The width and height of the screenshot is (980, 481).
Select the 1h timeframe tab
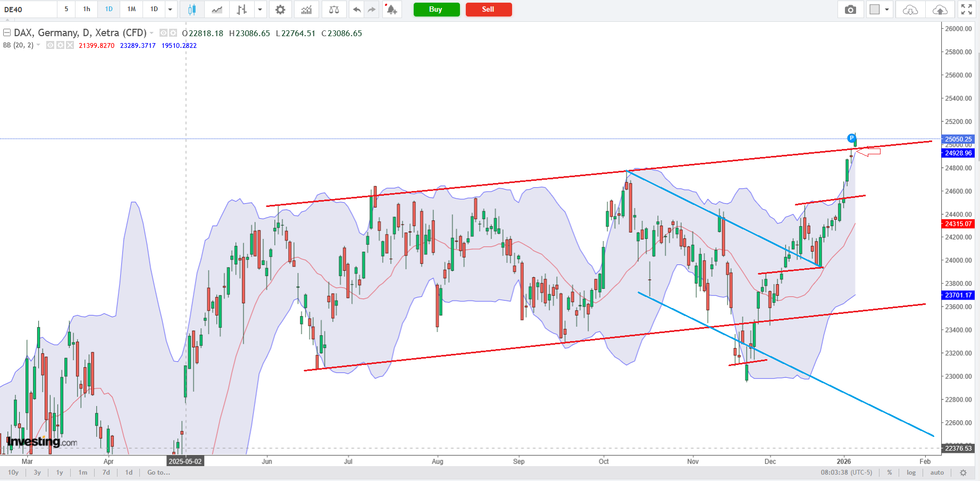[87, 9]
